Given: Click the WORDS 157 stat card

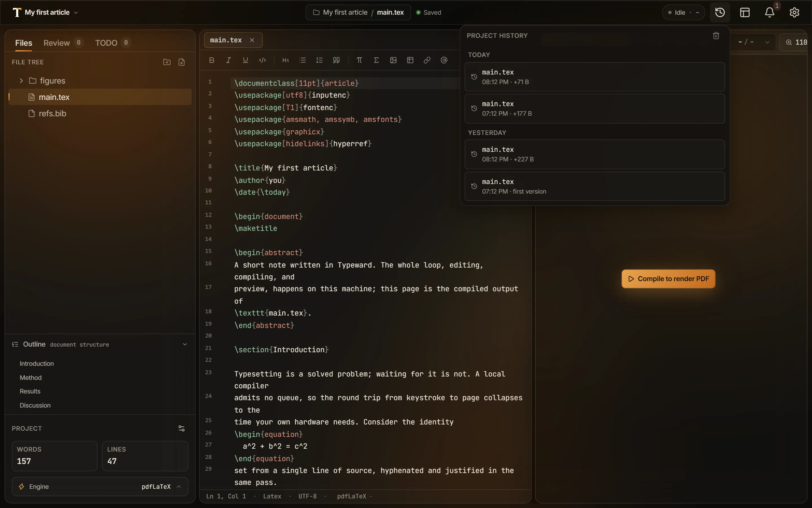Looking at the screenshot, I should 55,456.
